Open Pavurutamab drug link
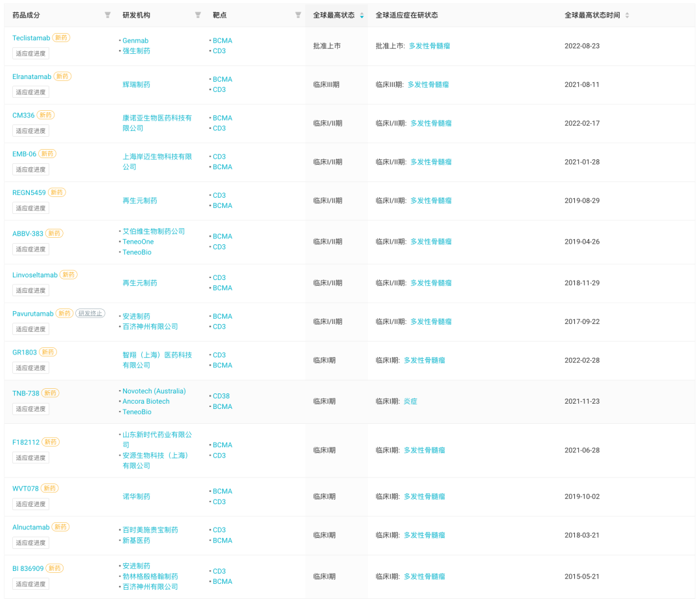Screen dimensions: 700x604 point(33,314)
